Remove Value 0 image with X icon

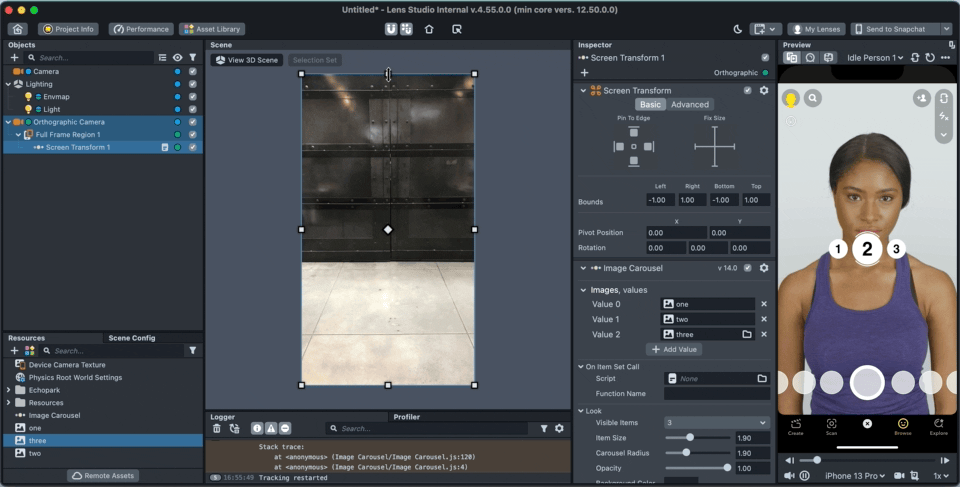click(x=764, y=304)
